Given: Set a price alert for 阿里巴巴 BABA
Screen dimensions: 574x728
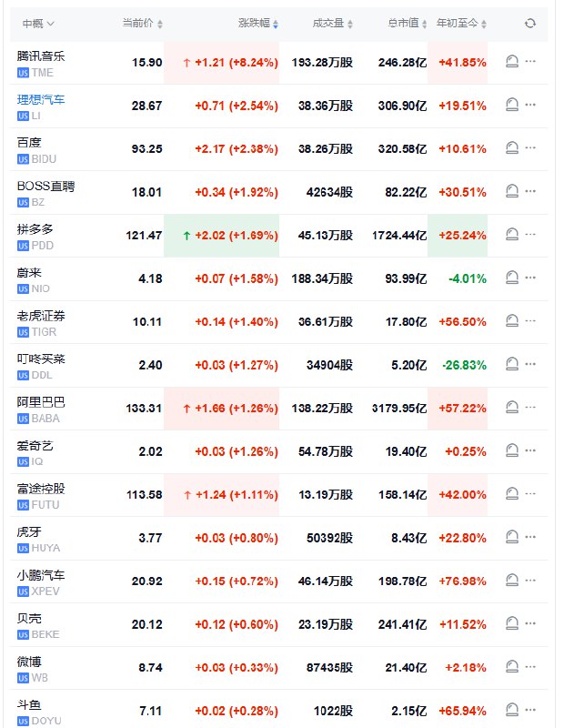Looking at the screenshot, I should [512, 408].
